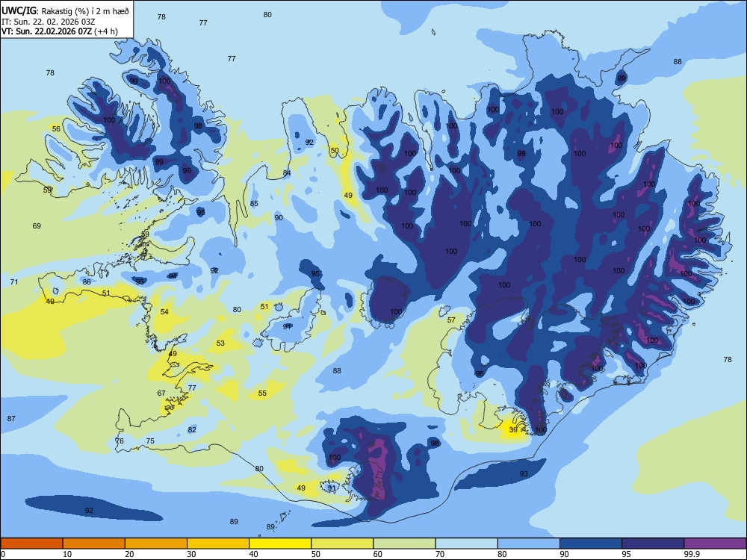Click the '93' humidity value on the map
The width and height of the screenshot is (747, 560).
[x=524, y=474]
